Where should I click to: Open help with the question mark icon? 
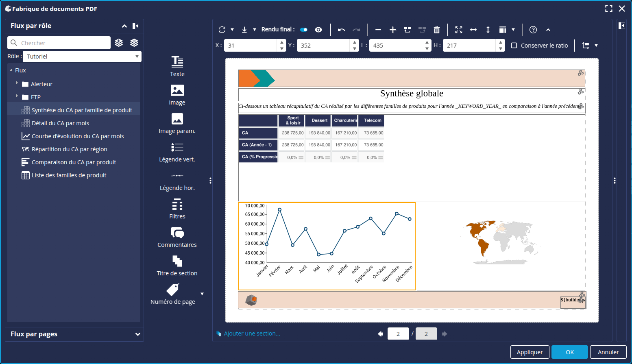pyautogui.click(x=533, y=30)
